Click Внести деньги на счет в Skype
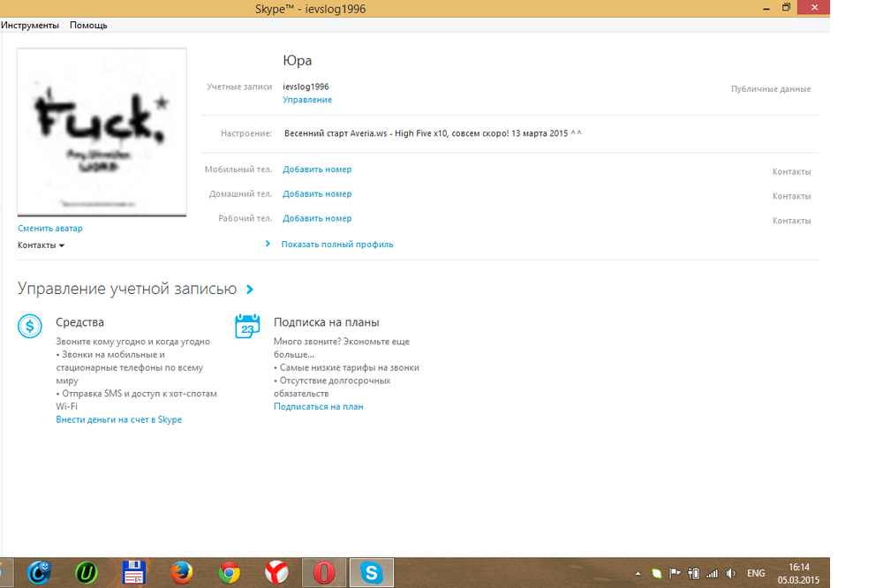 click(119, 420)
